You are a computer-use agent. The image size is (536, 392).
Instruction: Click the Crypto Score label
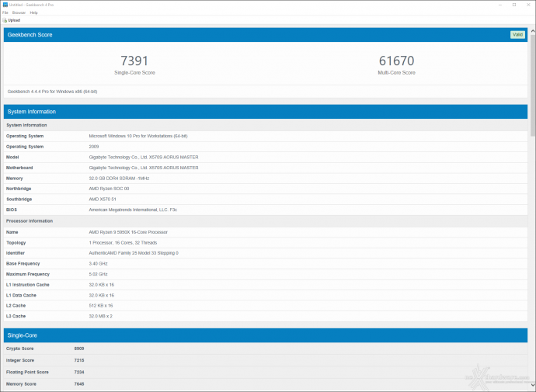20,349
